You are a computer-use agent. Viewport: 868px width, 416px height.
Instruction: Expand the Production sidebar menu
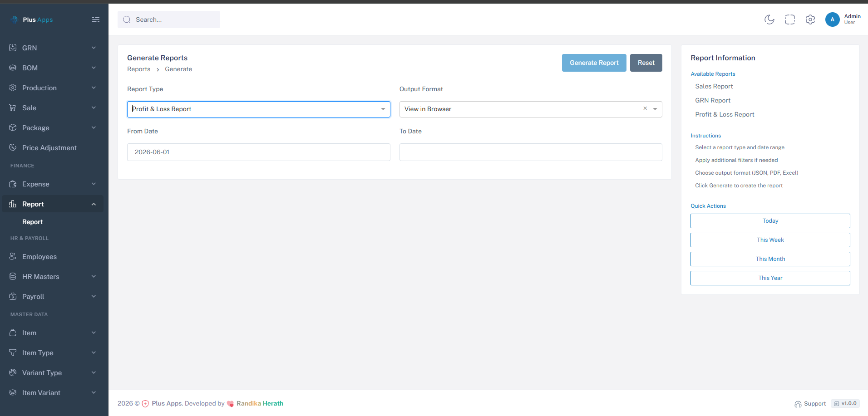53,88
